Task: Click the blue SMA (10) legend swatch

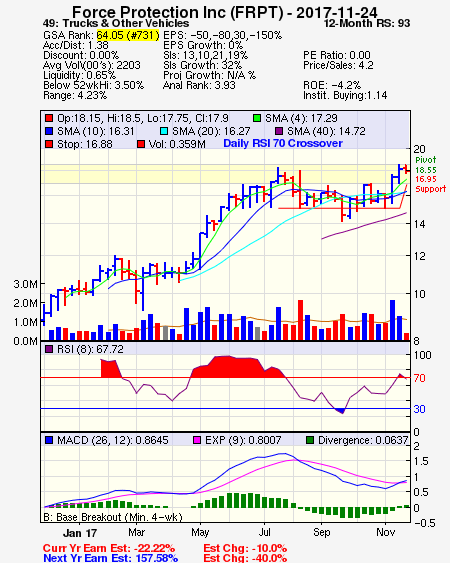Action: point(49,131)
